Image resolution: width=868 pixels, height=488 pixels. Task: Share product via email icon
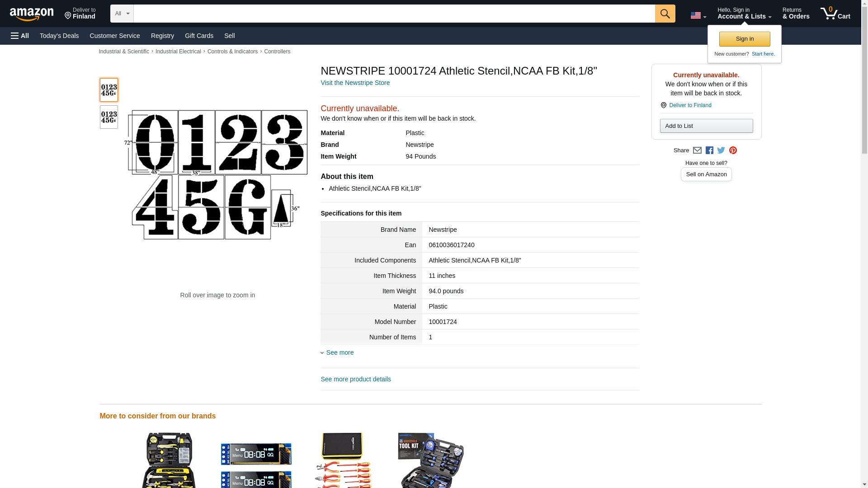[x=697, y=150]
